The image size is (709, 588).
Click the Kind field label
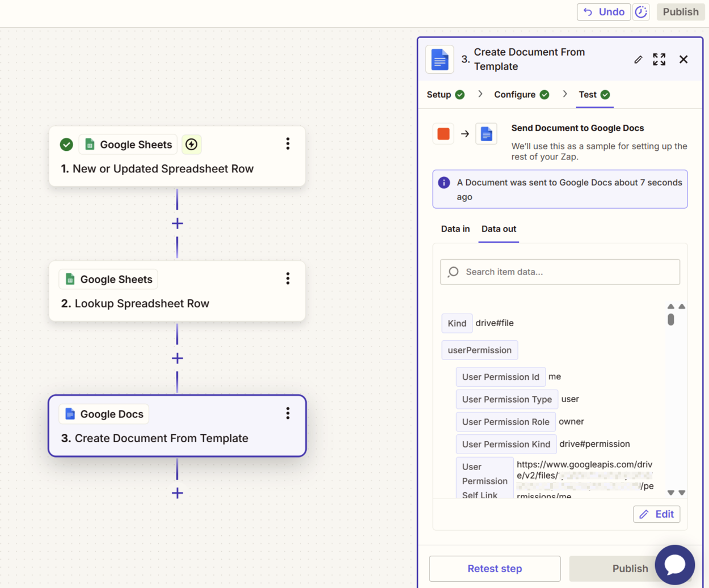pyautogui.click(x=457, y=323)
